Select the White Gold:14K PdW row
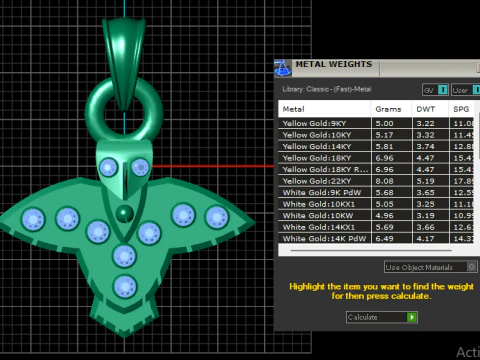480x360 pixels. 376,238
